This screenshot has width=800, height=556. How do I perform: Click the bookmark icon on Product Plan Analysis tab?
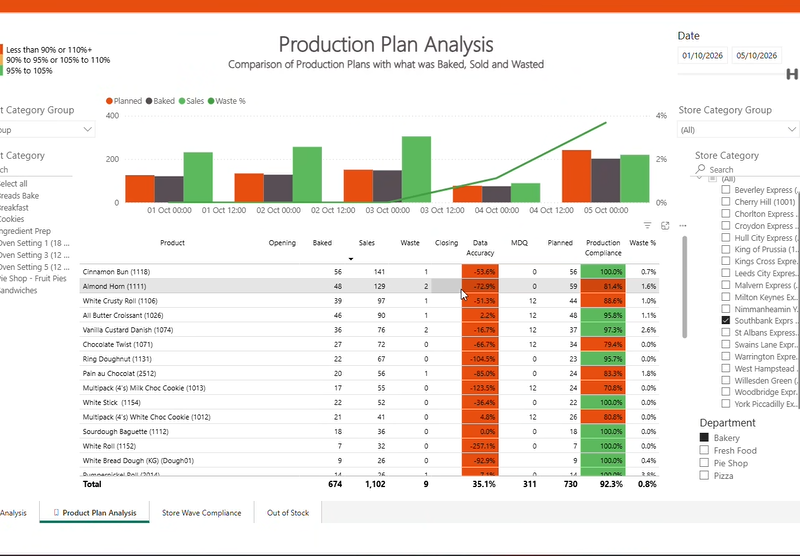pyautogui.click(x=56, y=513)
